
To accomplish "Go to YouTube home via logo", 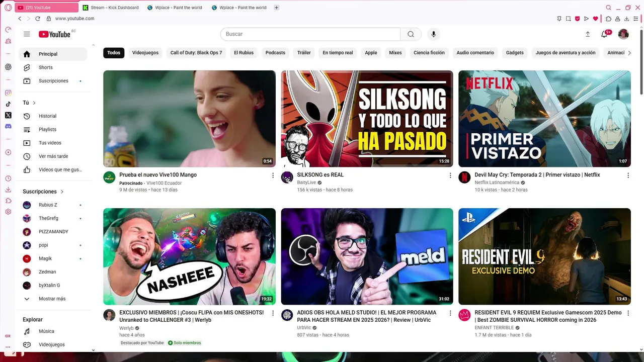I will (54, 34).
